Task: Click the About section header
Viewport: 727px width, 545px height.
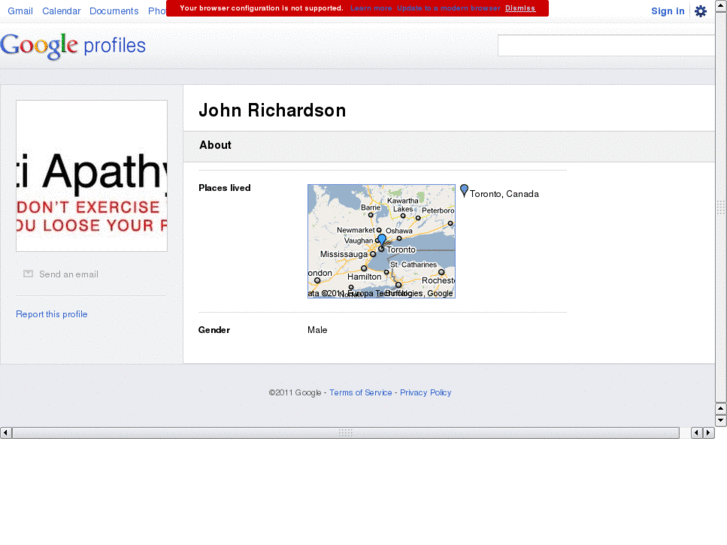Action: (215, 145)
